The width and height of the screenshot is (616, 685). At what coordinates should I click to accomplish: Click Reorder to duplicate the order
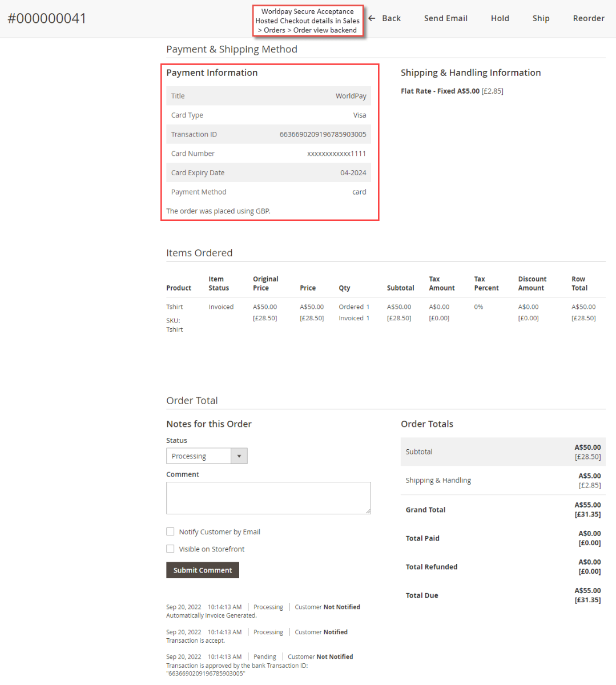588,18
